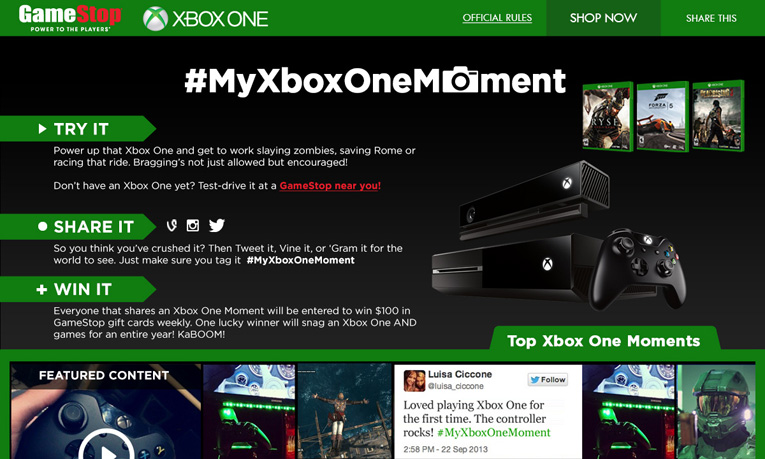Click the Vine icon beside Share It
The height and width of the screenshot is (459, 765).
pos(172,225)
